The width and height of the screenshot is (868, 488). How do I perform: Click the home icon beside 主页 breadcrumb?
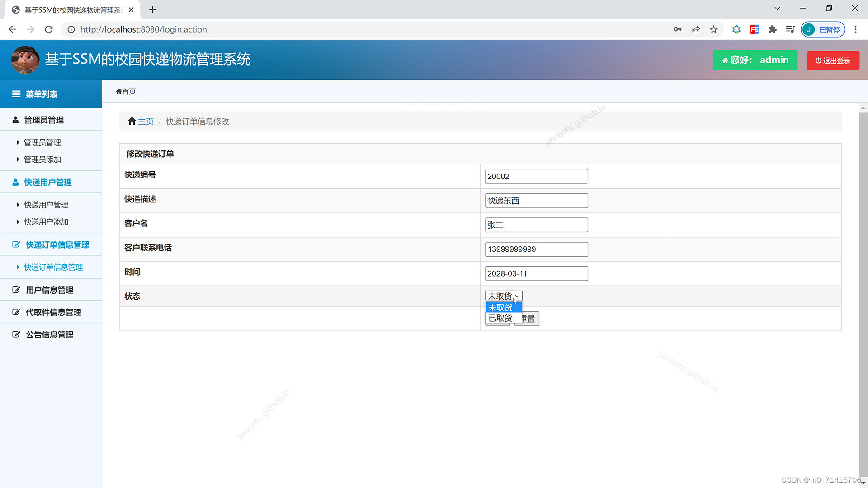[132, 121]
